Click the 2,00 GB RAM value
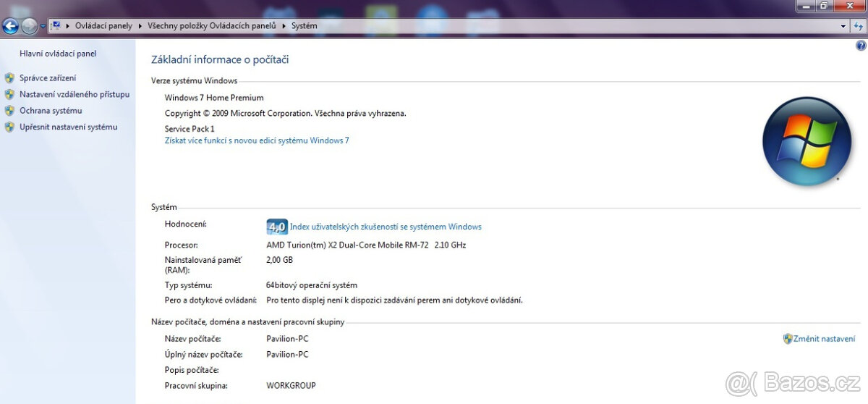The image size is (868, 404). (279, 260)
